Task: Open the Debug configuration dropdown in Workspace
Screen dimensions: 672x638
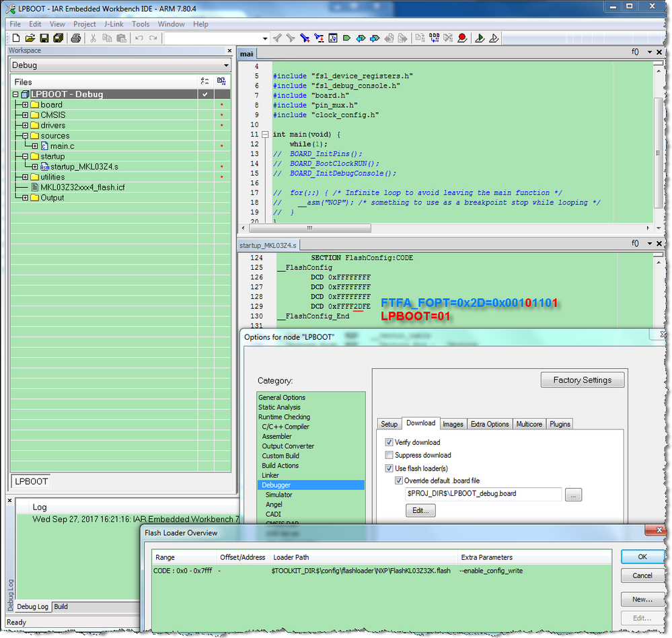Action: pos(226,65)
